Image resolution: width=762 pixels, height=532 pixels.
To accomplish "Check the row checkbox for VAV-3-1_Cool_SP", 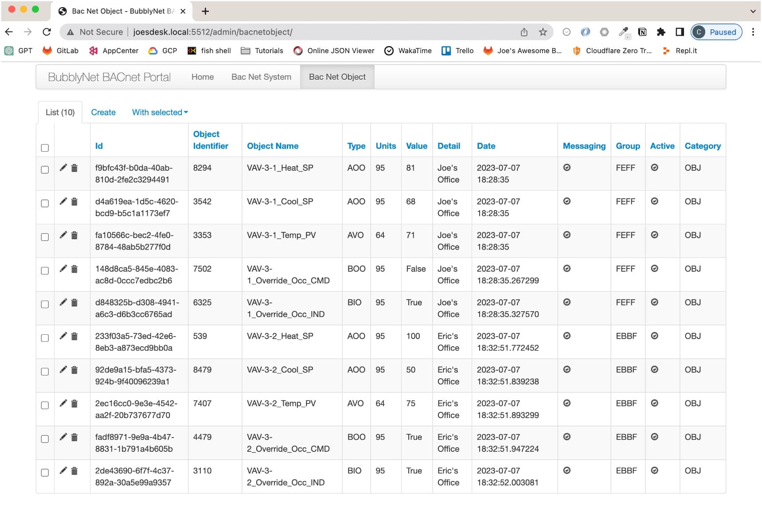I will tap(45, 203).
